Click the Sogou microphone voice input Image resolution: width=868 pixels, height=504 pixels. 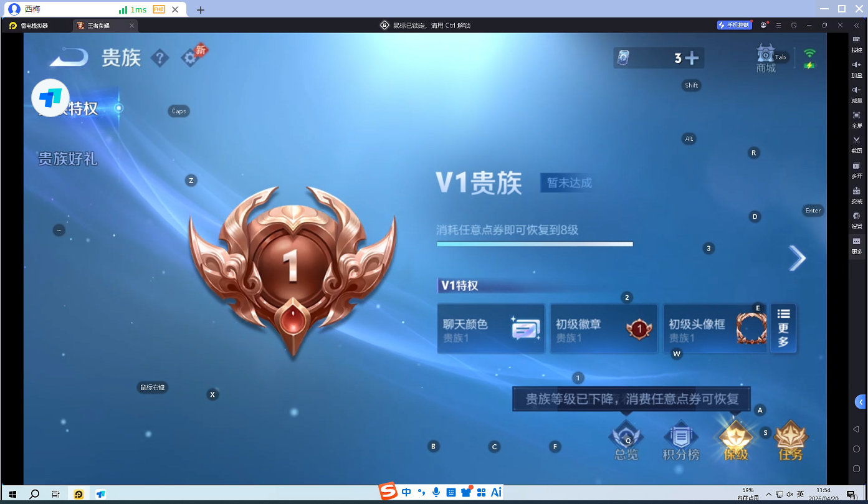pyautogui.click(x=436, y=492)
